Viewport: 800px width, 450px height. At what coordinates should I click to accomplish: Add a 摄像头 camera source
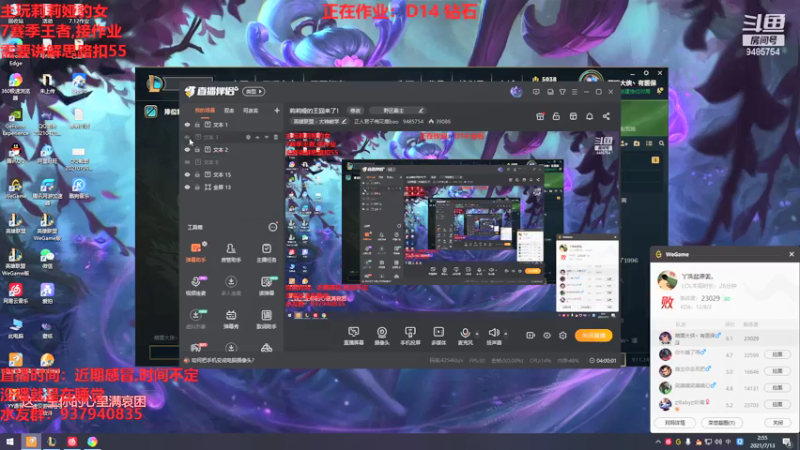pyautogui.click(x=382, y=336)
